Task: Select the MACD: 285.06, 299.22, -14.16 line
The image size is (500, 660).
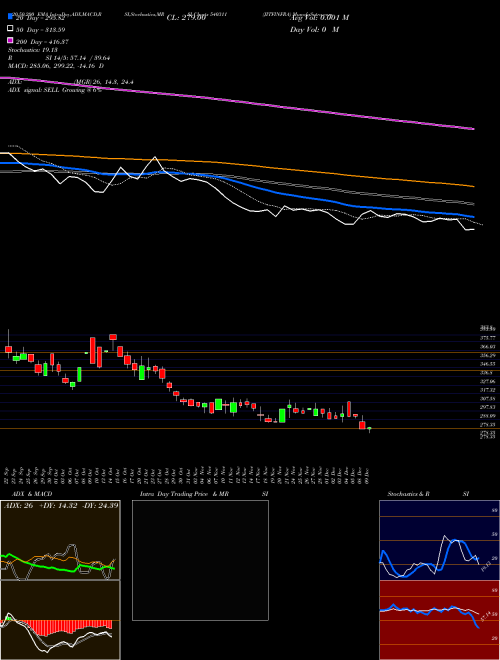Action: [56, 66]
